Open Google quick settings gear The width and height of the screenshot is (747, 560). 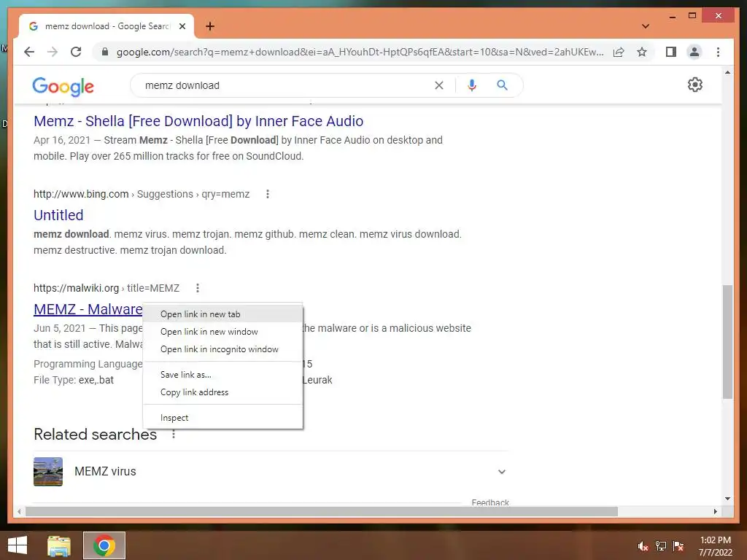tap(694, 85)
